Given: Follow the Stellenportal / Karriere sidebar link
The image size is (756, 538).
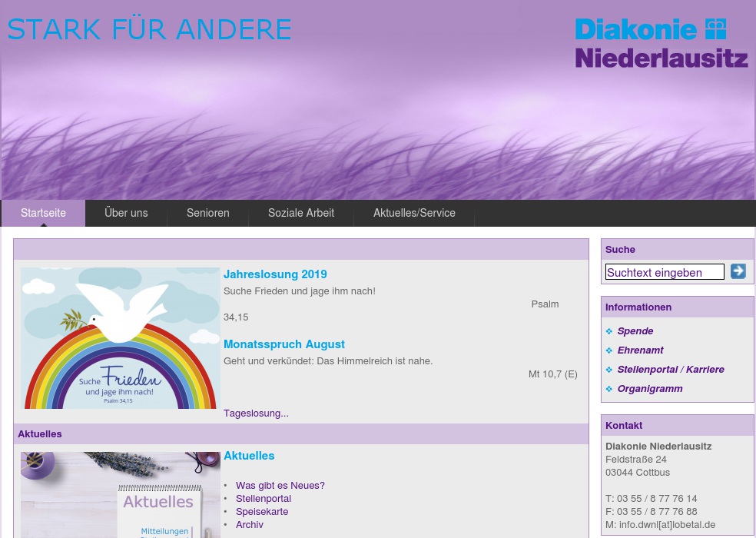Looking at the screenshot, I should point(670,370).
